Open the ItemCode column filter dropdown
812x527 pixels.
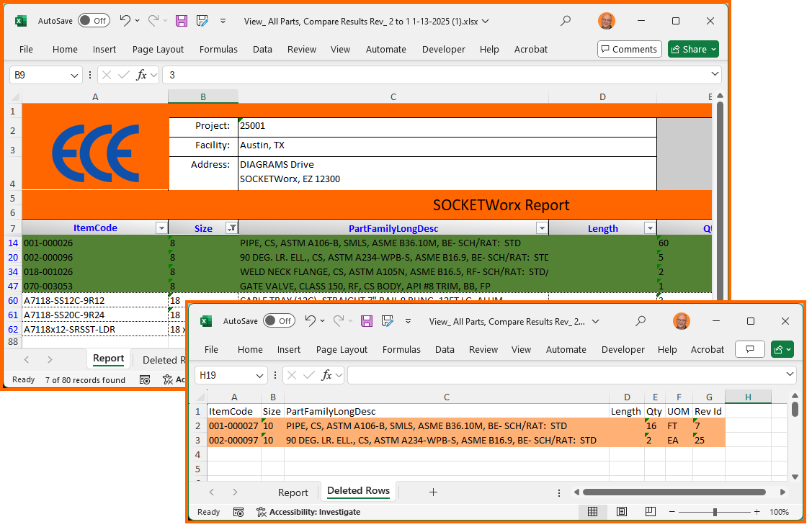click(x=161, y=228)
